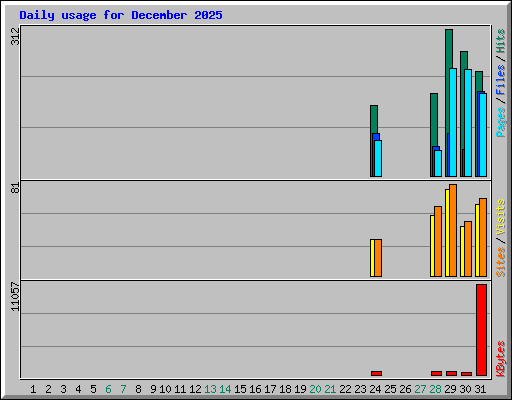Click the red KBytes bar for day 24
512x400 pixels.
point(376,373)
